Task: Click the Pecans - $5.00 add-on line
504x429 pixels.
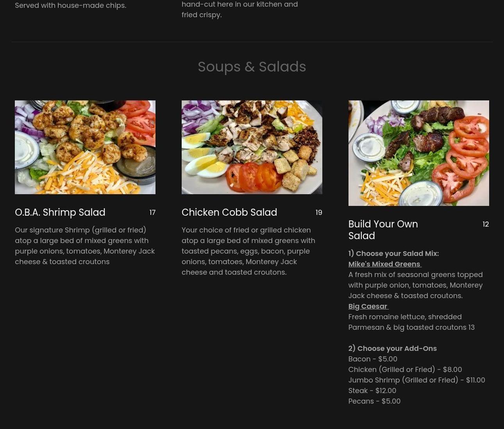Action: click(x=374, y=401)
